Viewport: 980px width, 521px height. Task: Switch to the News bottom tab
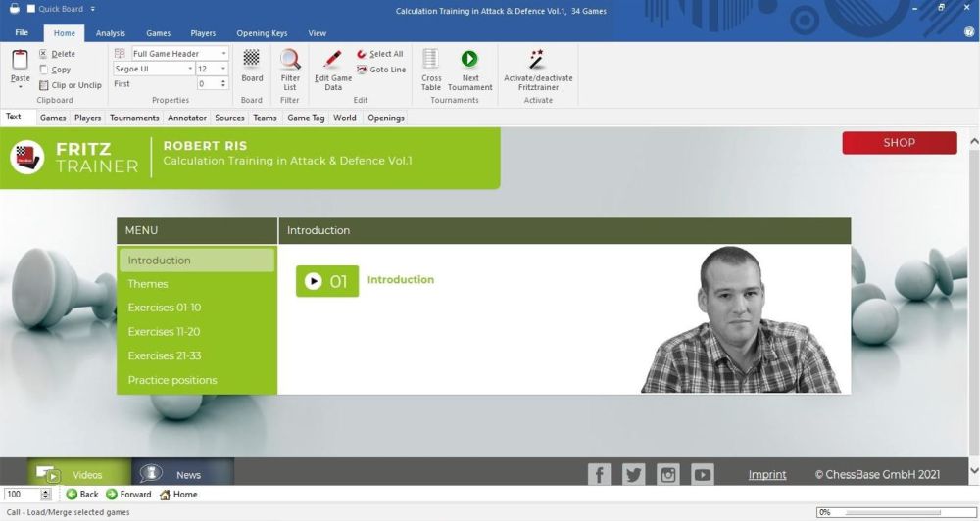tap(183, 474)
